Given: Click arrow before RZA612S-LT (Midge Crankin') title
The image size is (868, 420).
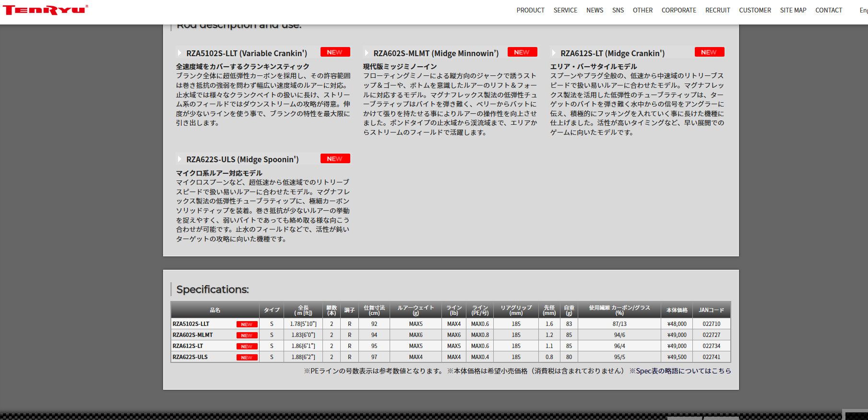Looking at the screenshot, I should point(554,53).
